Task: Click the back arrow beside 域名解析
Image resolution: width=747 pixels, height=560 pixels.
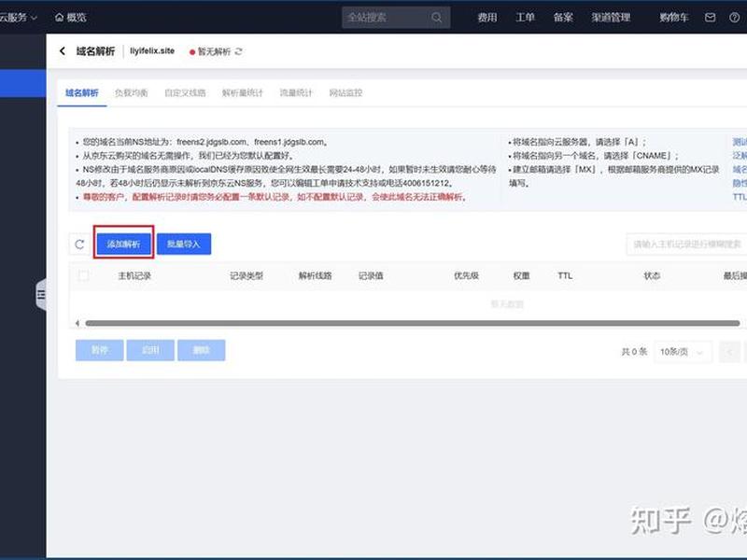Action: 63,51
